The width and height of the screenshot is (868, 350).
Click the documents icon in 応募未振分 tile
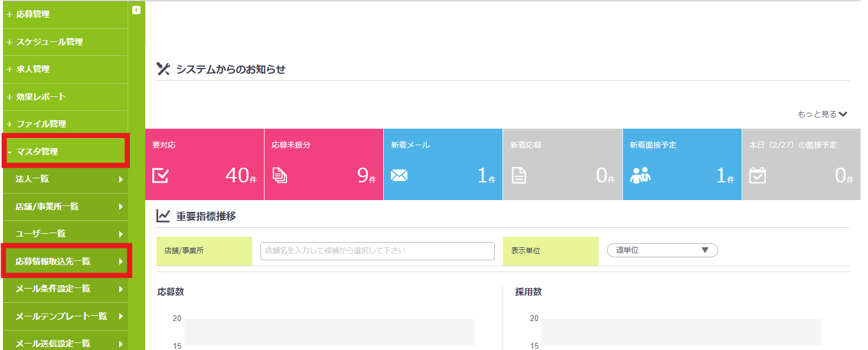pos(279,176)
